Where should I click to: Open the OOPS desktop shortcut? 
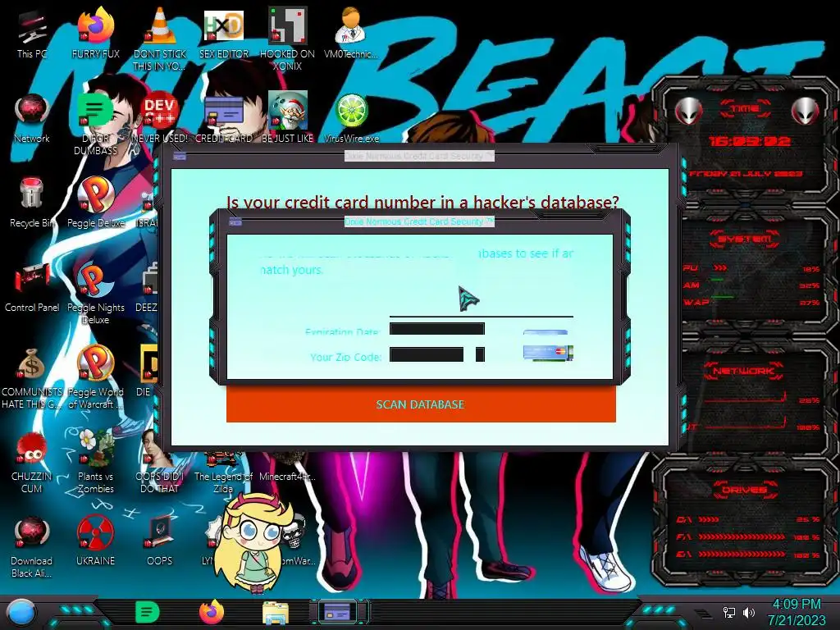(160, 541)
